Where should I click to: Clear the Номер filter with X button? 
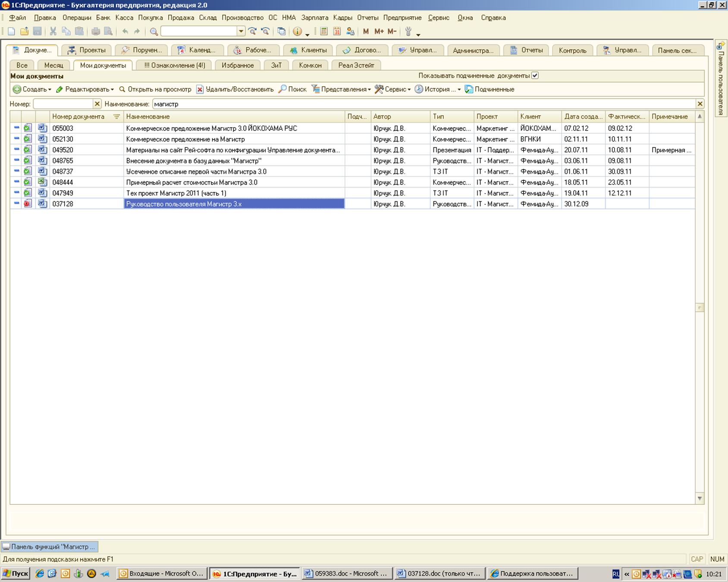pos(97,104)
